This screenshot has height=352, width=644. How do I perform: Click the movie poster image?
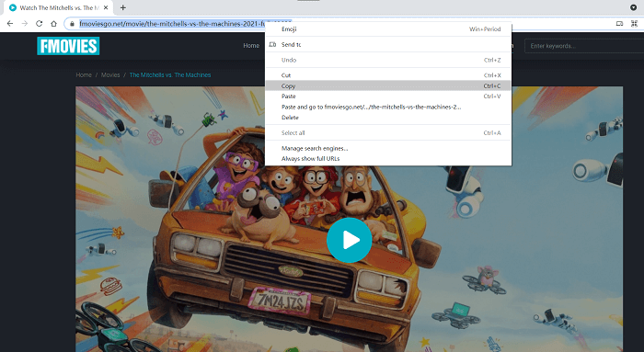(x=349, y=219)
